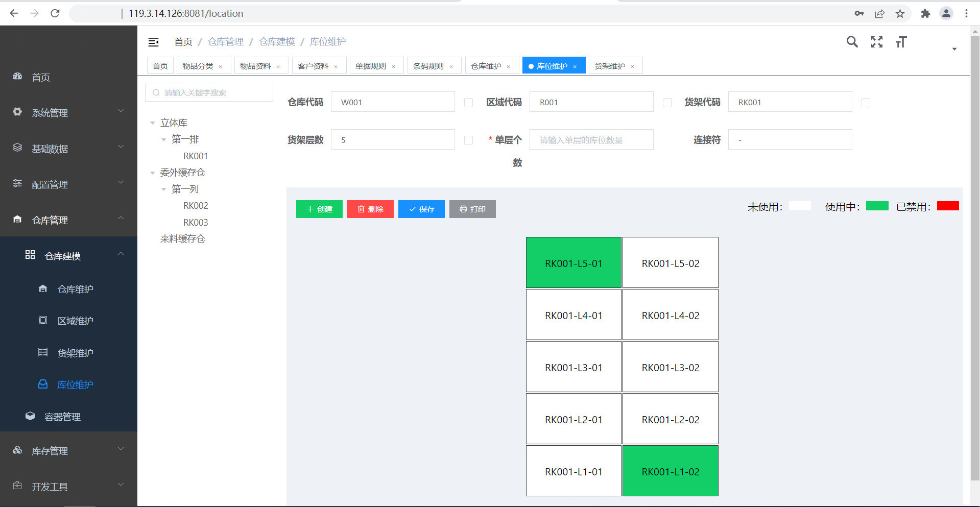Open the search magnifier icon in header
The image size is (980, 507).
[x=852, y=42]
